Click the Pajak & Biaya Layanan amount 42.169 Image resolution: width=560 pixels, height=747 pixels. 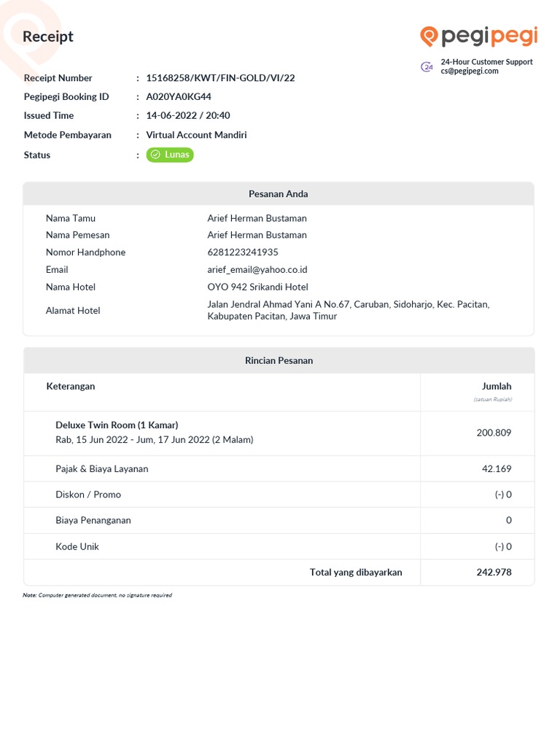pos(497,469)
